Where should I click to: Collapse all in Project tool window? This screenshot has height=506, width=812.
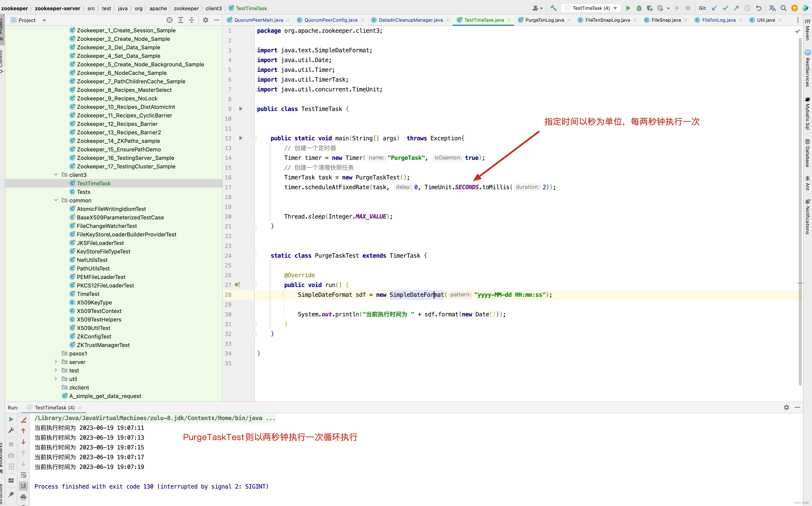click(x=191, y=20)
